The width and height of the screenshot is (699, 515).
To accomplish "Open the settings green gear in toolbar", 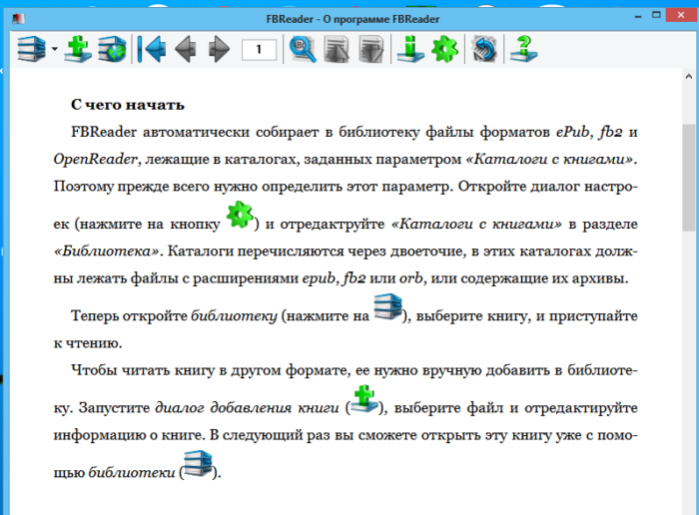I will pos(444,49).
